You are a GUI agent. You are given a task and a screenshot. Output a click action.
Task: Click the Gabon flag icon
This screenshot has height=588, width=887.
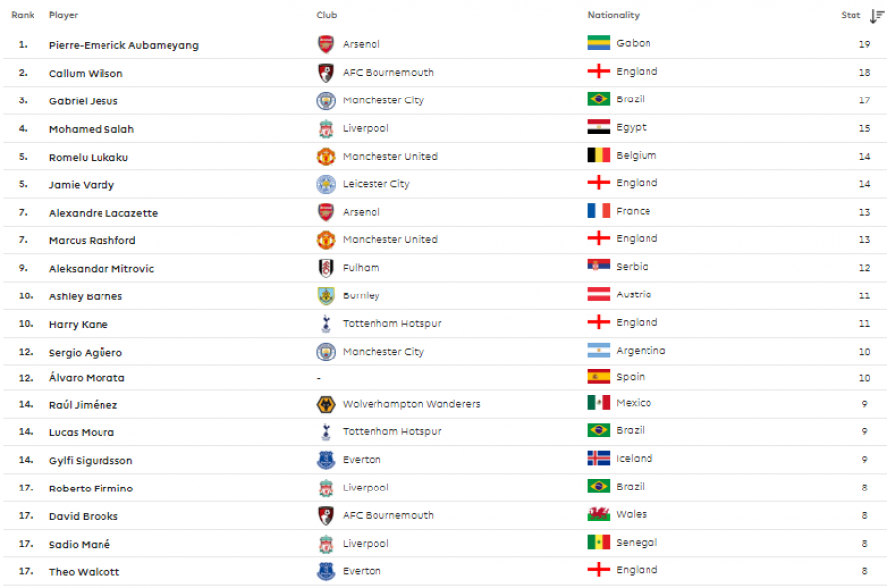coord(598,43)
